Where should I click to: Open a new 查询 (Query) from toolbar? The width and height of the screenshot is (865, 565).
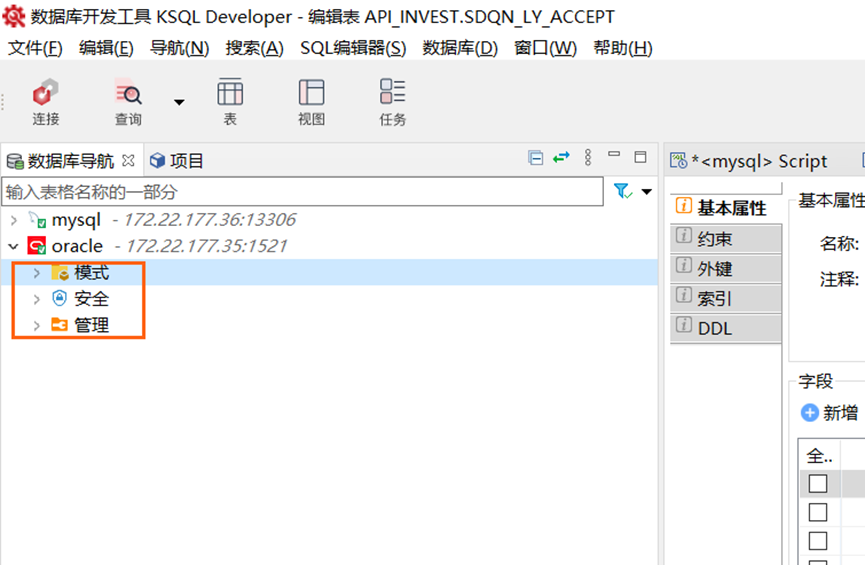[128, 102]
